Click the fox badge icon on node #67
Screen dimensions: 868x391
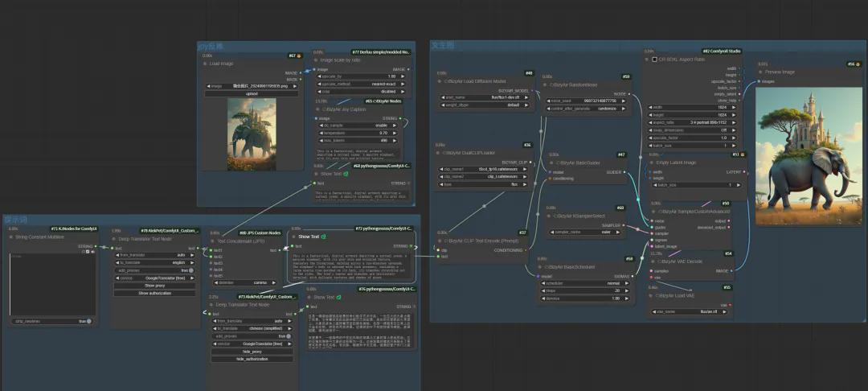[299, 56]
